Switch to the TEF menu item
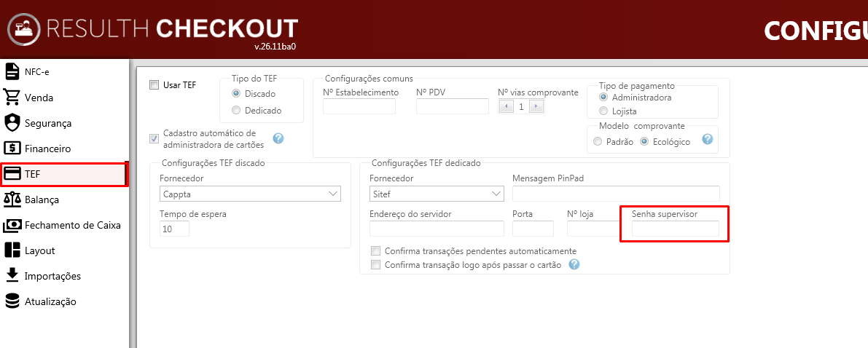Screen dimensions: 868x348 [x=64, y=174]
